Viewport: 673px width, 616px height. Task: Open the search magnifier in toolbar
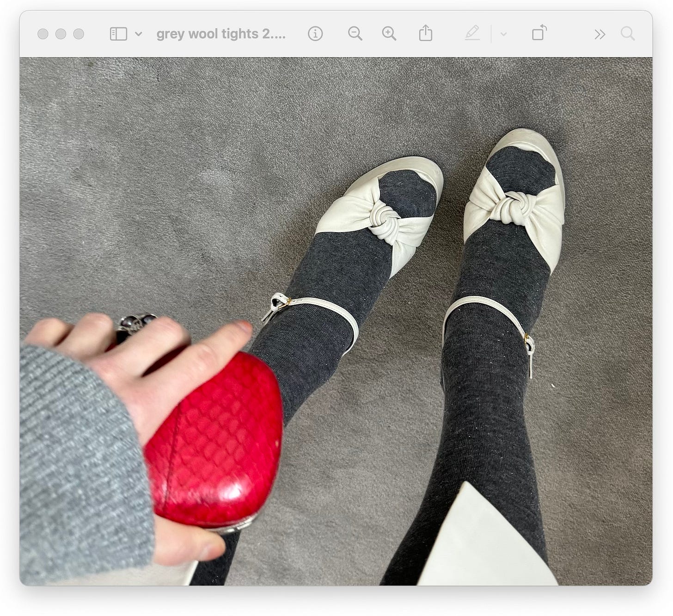click(628, 34)
